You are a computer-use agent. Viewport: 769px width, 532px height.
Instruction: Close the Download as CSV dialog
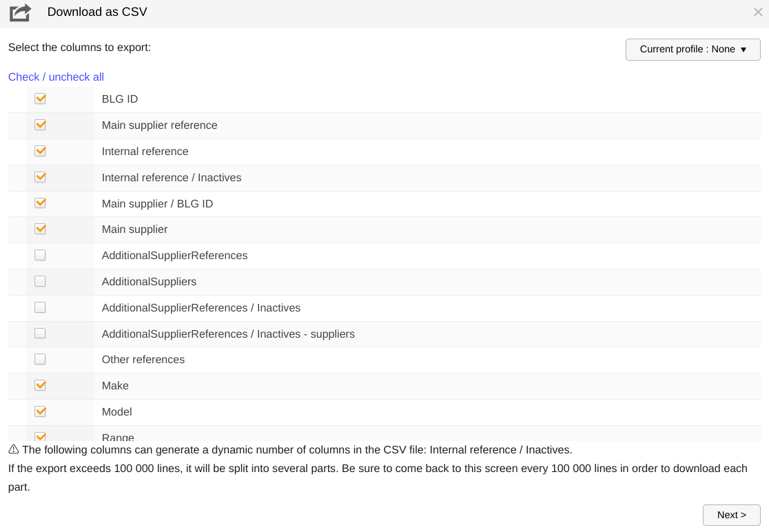(758, 12)
